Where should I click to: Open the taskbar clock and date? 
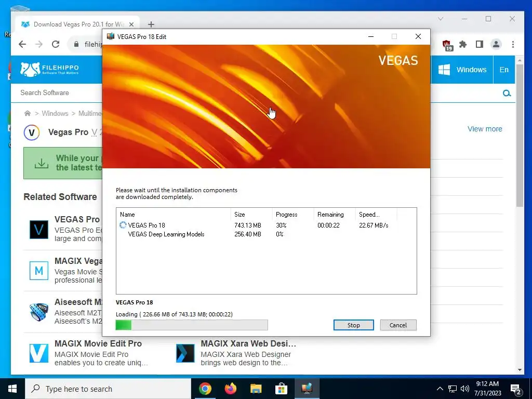pyautogui.click(x=487, y=389)
